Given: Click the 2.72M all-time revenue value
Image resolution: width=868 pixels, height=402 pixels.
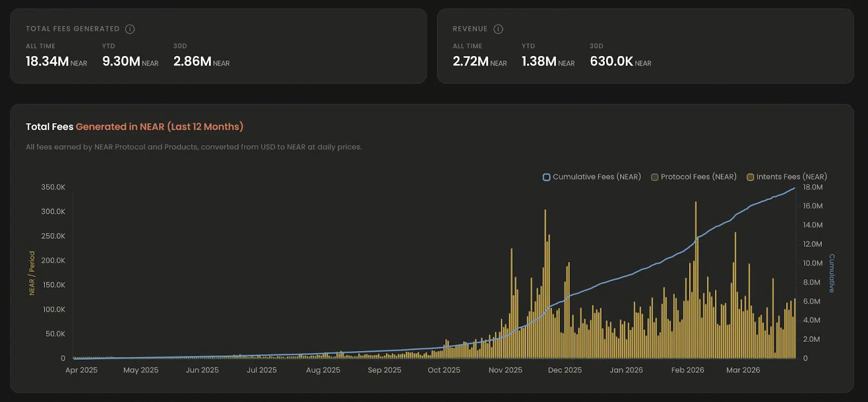Looking at the screenshot, I should coord(470,61).
